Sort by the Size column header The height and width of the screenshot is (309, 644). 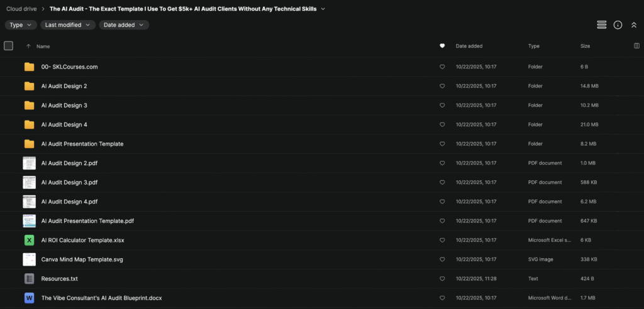tap(585, 46)
